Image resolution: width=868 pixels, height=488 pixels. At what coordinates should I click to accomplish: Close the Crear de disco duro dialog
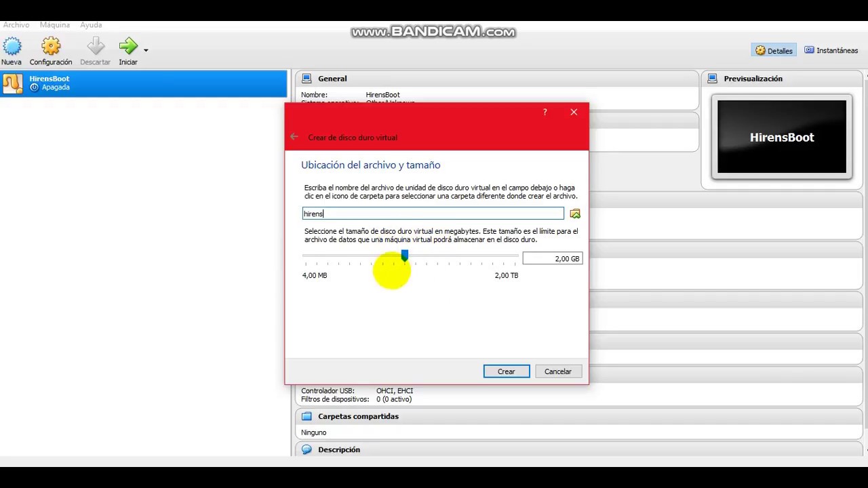coord(574,113)
